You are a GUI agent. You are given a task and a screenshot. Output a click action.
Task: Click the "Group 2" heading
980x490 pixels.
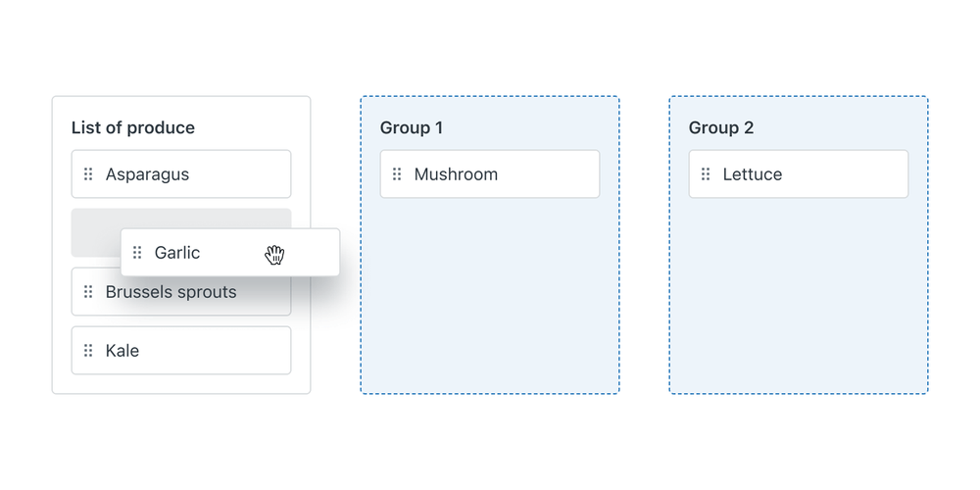pos(720,127)
